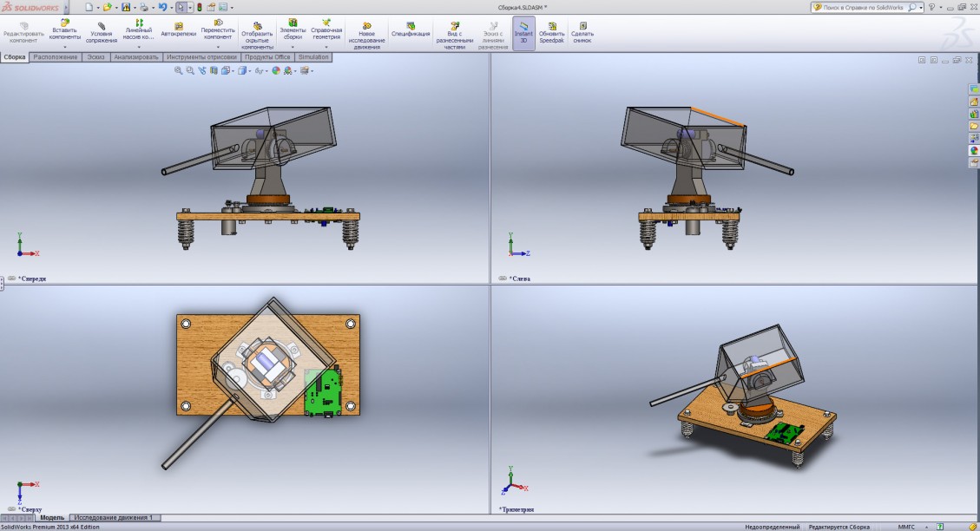The image size is (980, 531).
Task: Expand the SolidWorks logo menu arrow
Action: tap(66, 8)
